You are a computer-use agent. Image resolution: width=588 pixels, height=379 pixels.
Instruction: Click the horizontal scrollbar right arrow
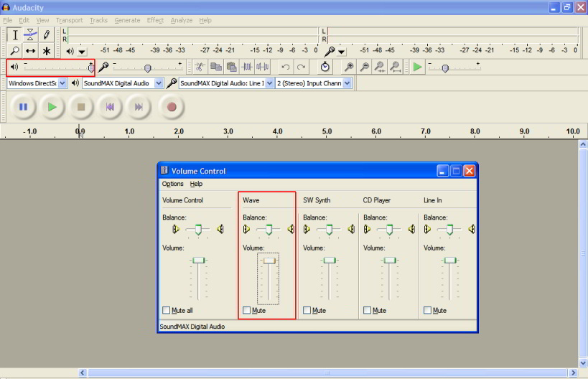point(573,373)
